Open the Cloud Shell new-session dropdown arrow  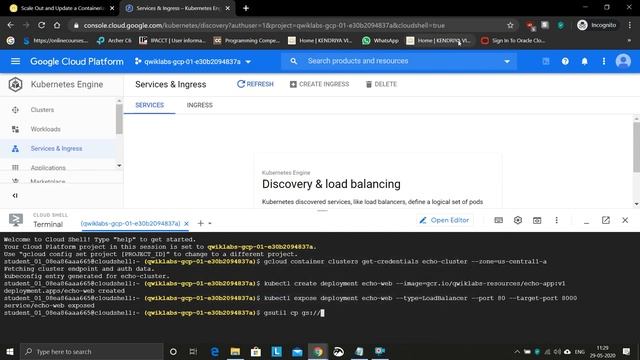tap(210, 224)
